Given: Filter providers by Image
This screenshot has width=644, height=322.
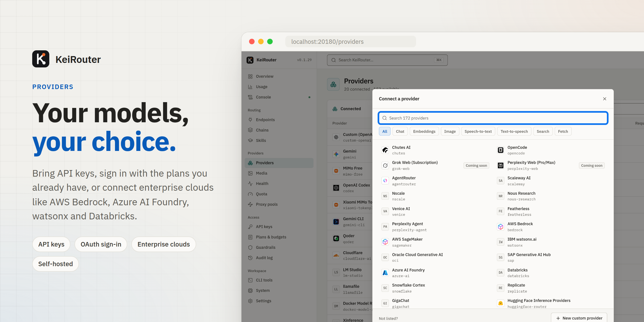Looking at the screenshot, I should tap(450, 131).
